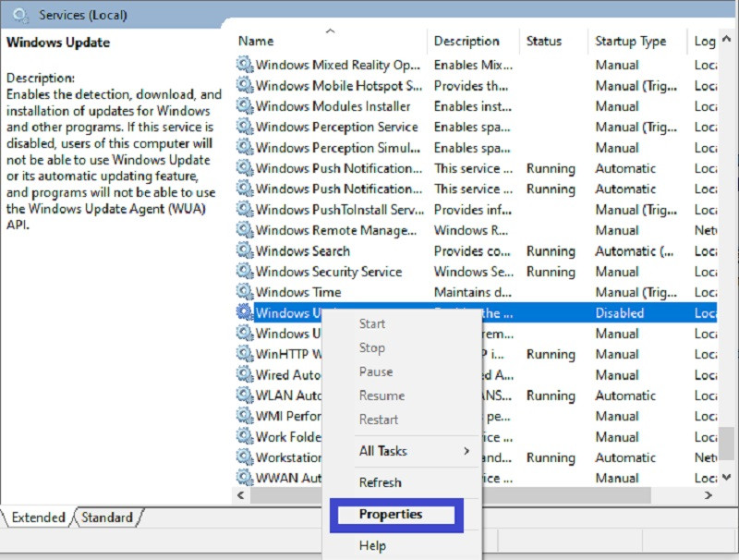The width and height of the screenshot is (739, 560).
Task: Switch to the Extended tab
Action: click(38, 517)
